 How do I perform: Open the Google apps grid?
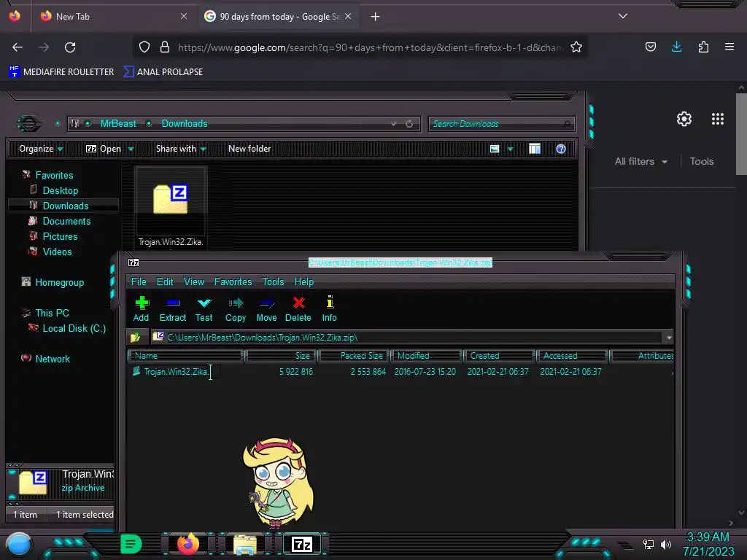coord(718,119)
